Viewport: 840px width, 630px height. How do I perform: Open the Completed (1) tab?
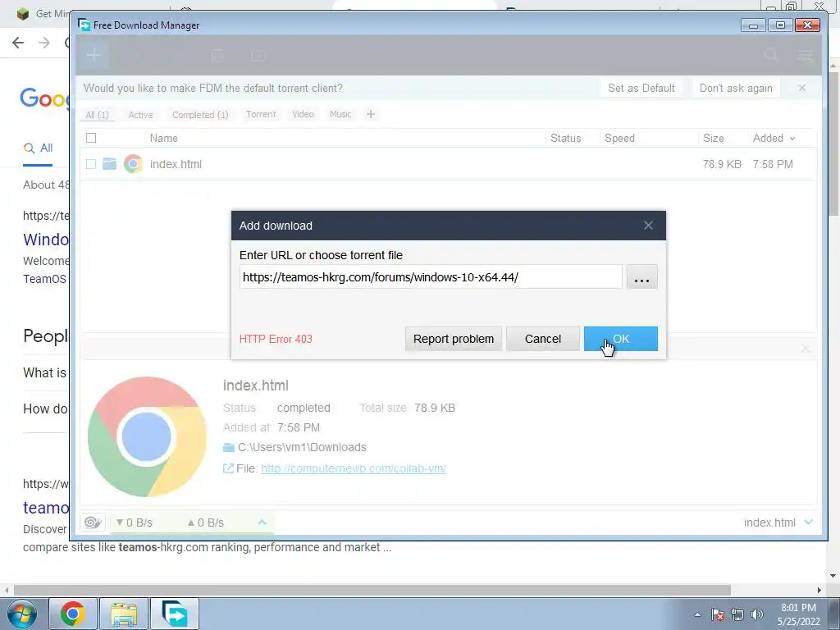[x=200, y=115]
